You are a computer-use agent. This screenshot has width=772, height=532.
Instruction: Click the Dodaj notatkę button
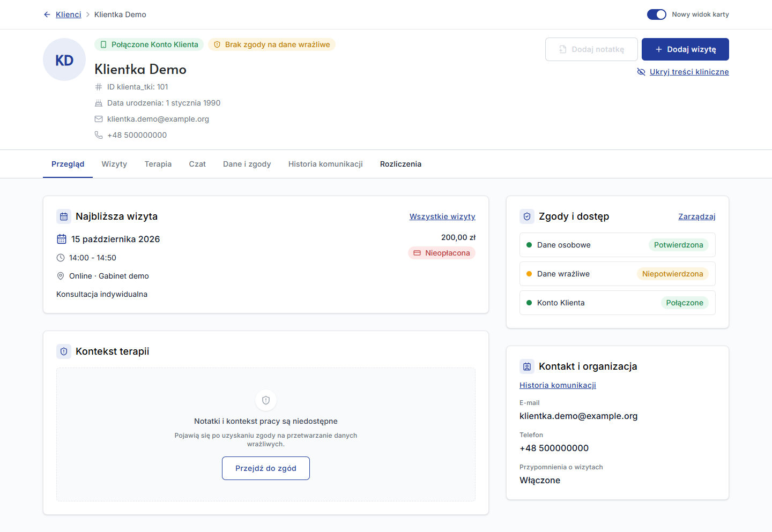point(591,49)
